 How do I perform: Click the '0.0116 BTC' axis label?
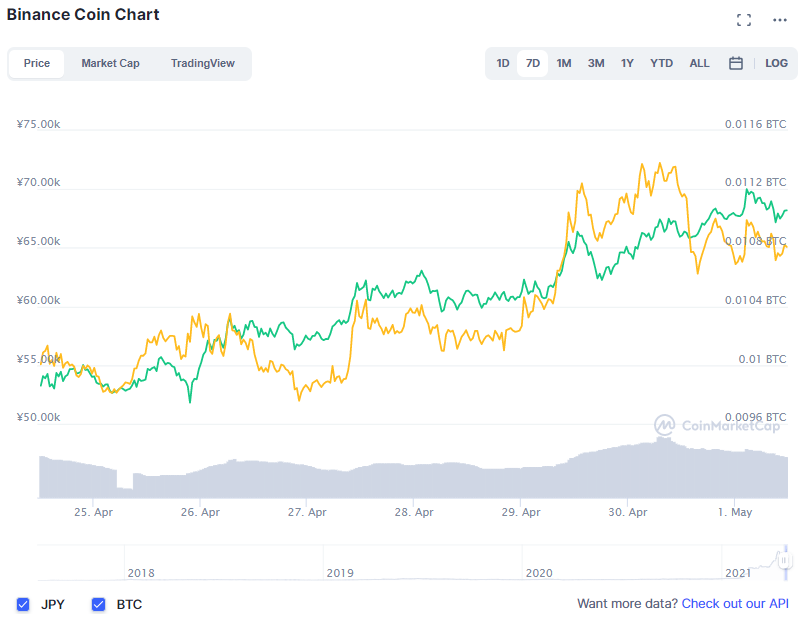(x=756, y=124)
